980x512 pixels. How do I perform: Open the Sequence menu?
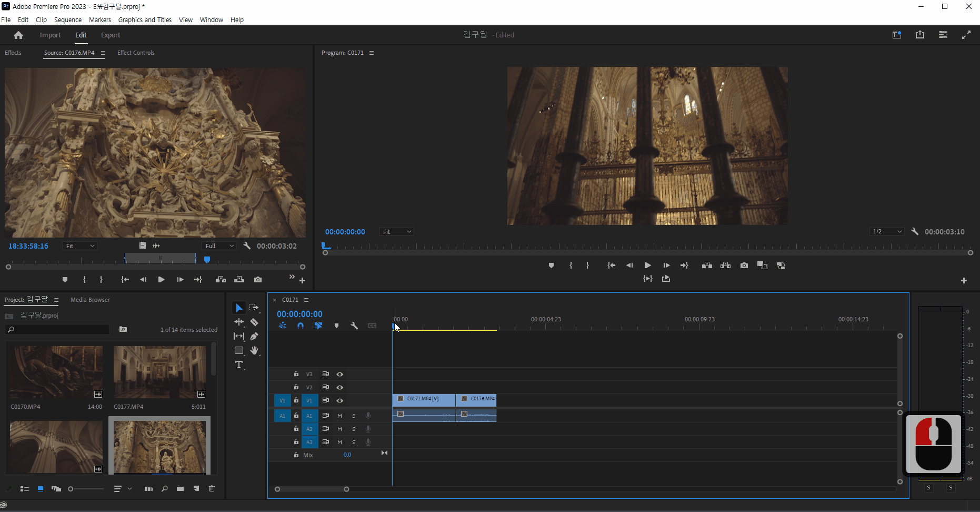[67, 20]
